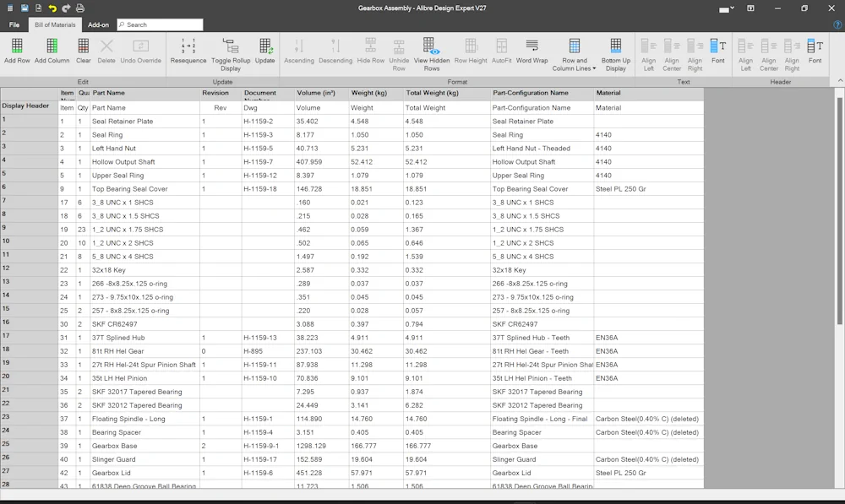Click the Resequence items icon
This screenshot has width=845, height=504.
click(188, 46)
